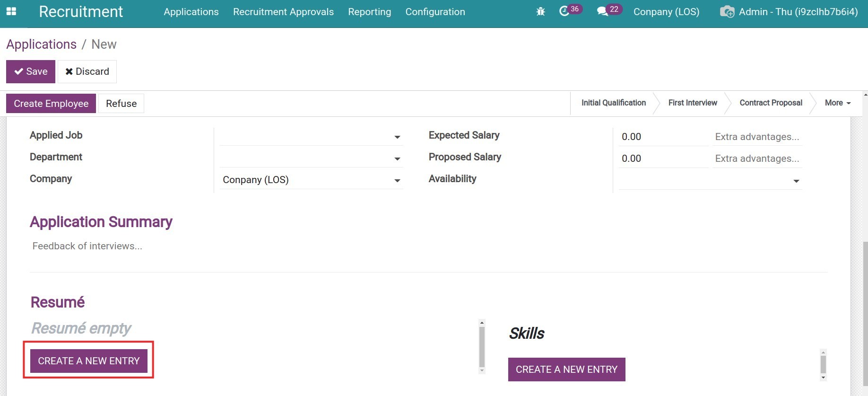Image resolution: width=868 pixels, height=396 pixels.
Task: Click the Company label
Action: point(51,179)
